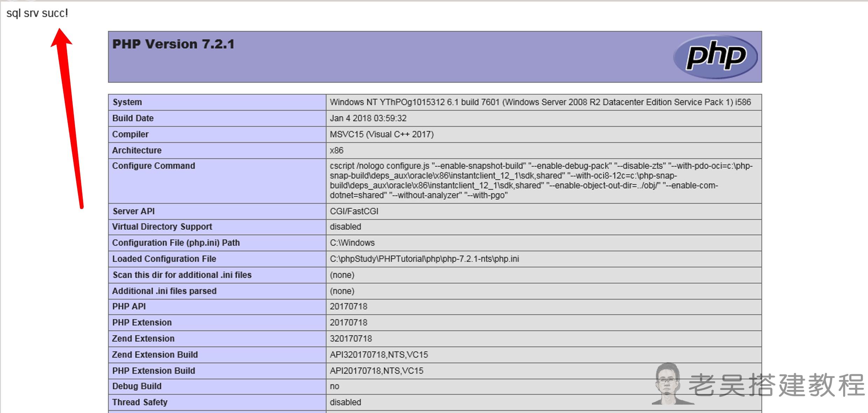Click the 'Compiler' row label
The height and width of the screenshot is (413, 868).
[x=130, y=134]
